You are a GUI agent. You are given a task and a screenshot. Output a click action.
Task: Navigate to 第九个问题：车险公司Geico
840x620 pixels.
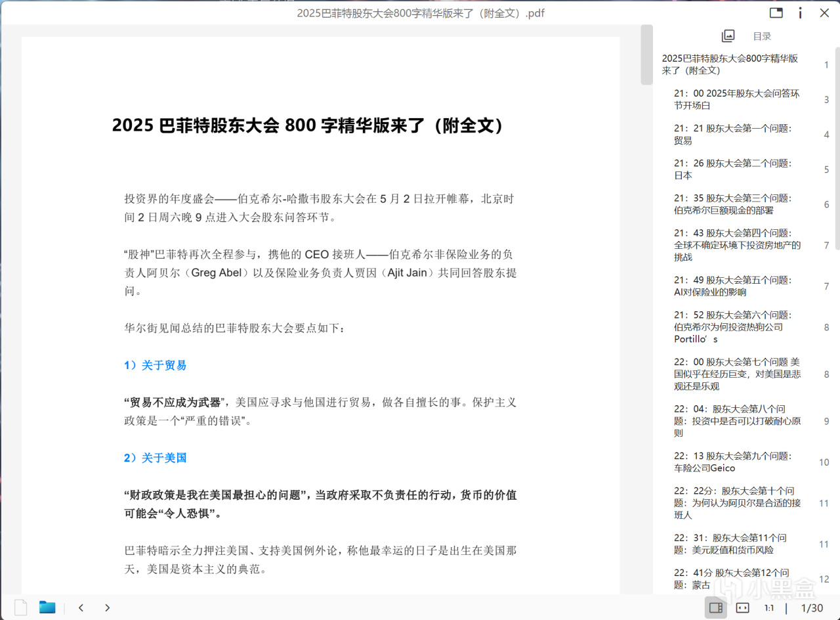coord(733,462)
